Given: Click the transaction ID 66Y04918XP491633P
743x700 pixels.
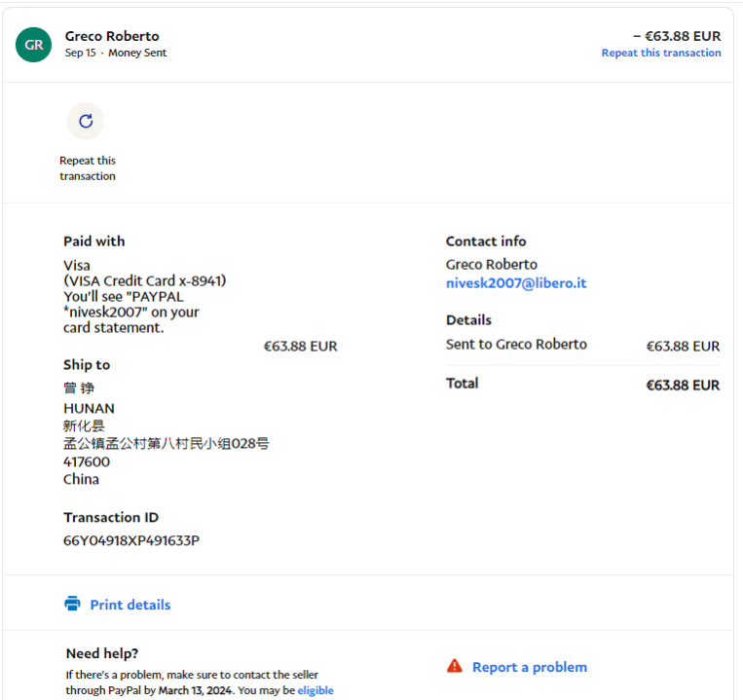Looking at the screenshot, I should tap(131, 540).
